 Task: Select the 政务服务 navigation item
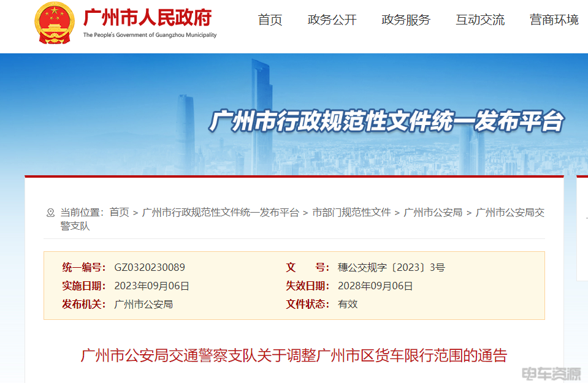(x=406, y=20)
